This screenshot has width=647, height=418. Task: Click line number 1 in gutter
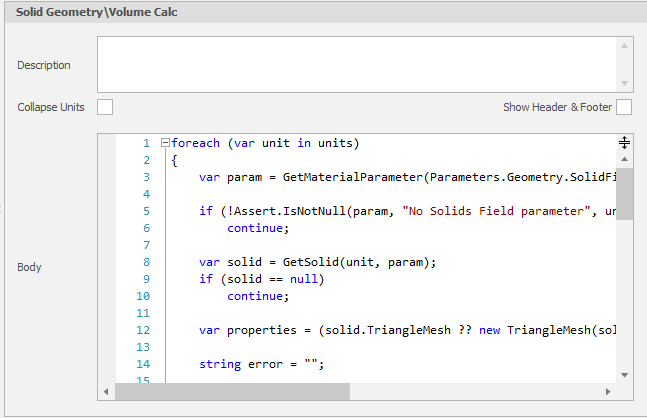pyautogui.click(x=146, y=143)
